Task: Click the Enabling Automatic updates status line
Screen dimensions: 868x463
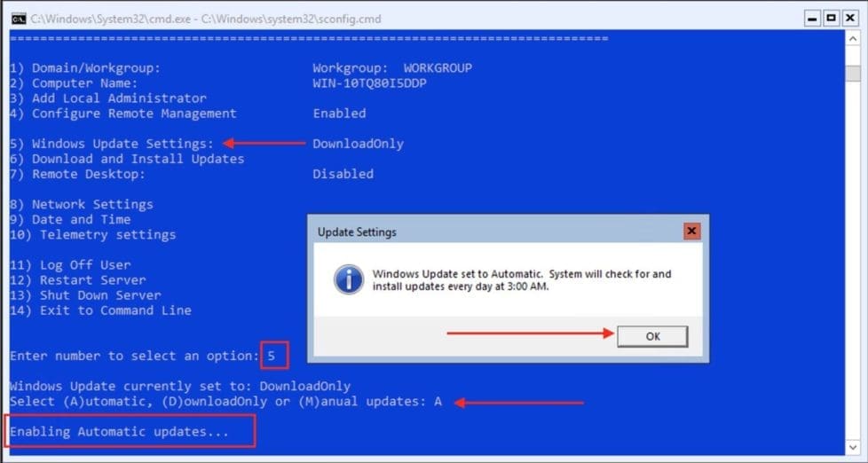Action: pos(119,432)
